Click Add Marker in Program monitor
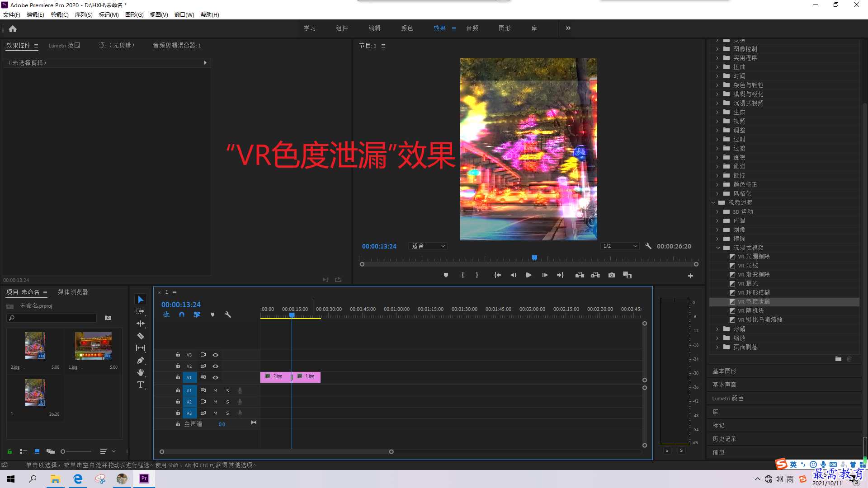The width and height of the screenshot is (868, 488). 446,275
